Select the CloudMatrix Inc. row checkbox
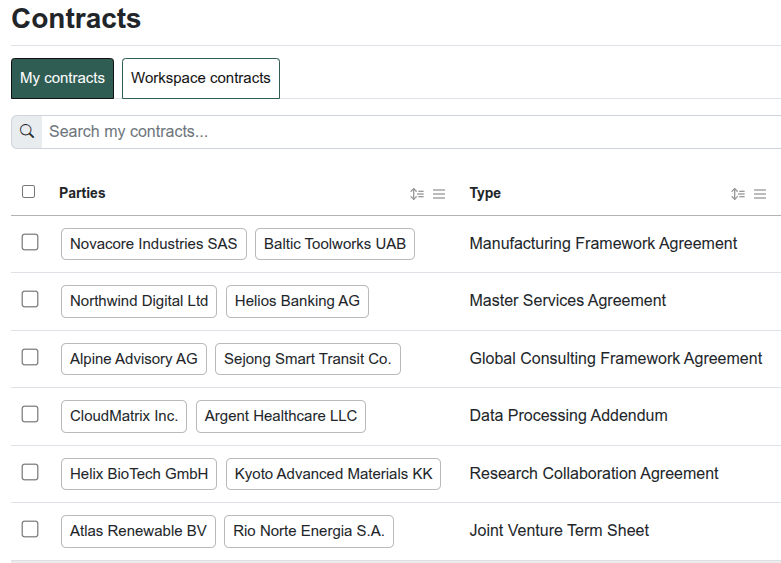This screenshot has width=781, height=563. pyautogui.click(x=30, y=414)
